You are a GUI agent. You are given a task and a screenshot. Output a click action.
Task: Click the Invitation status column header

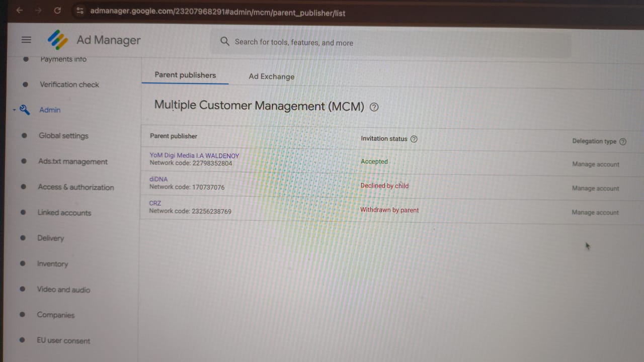point(384,139)
